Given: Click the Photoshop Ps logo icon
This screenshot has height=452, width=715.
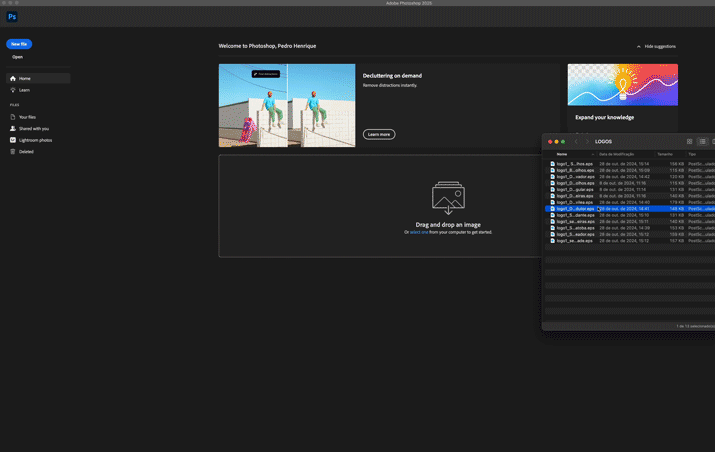Looking at the screenshot, I should tap(12, 17).
